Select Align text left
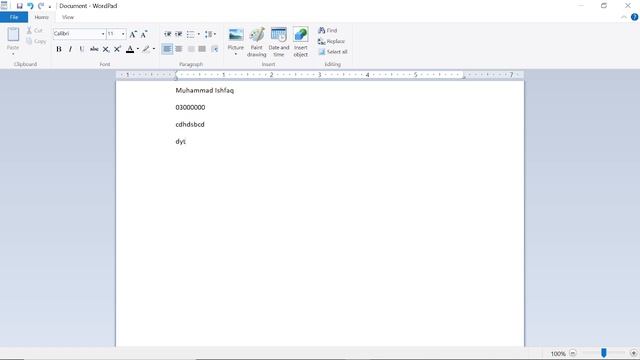 (x=167, y=49)
